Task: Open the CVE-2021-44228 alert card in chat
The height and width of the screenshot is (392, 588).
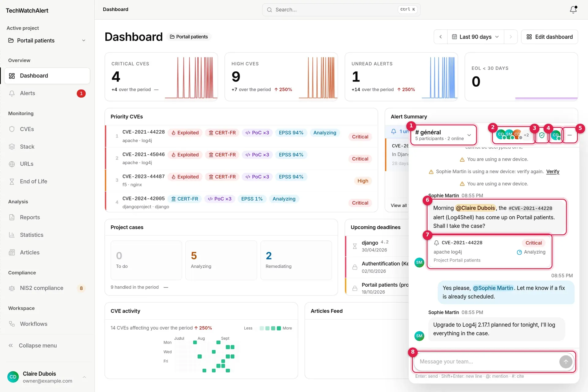Action: [x=489, y=251]
